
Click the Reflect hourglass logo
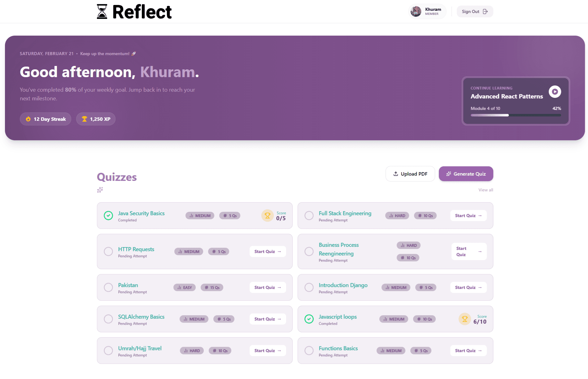point(102,11)
